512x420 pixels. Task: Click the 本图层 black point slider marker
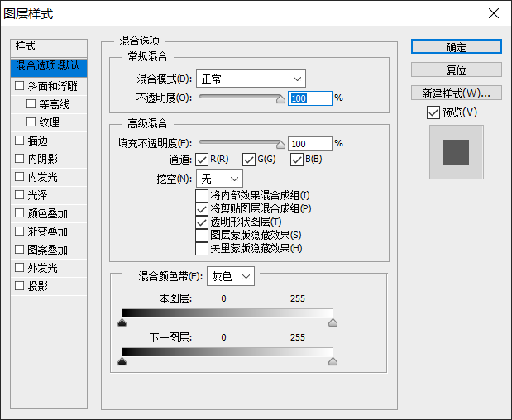122,323
